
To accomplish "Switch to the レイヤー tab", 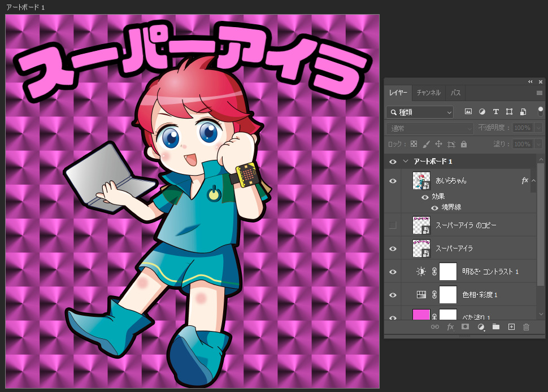I will 398,93.
